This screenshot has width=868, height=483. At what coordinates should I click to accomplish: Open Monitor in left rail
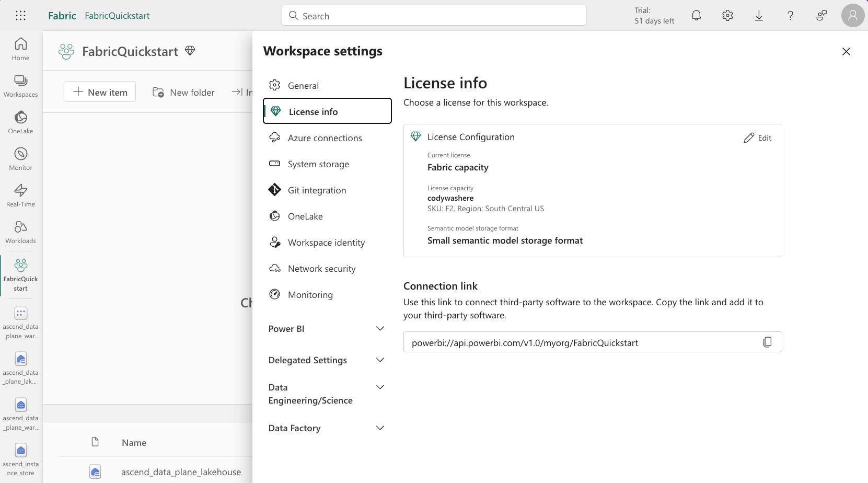[x=21, y=159]
